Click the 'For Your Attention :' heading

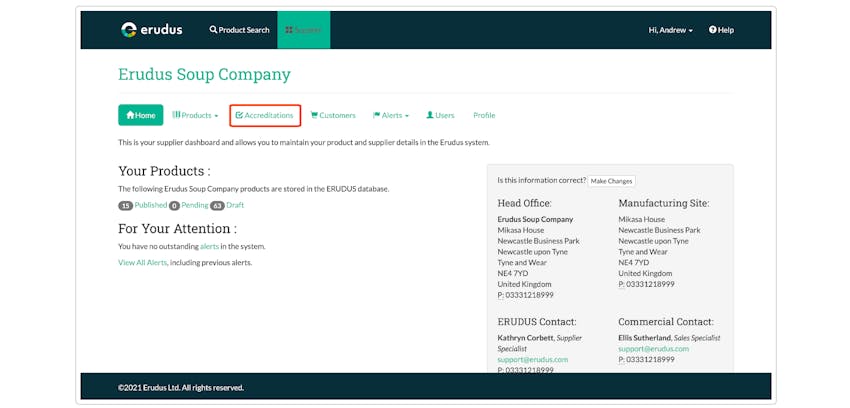pos(177,228)
